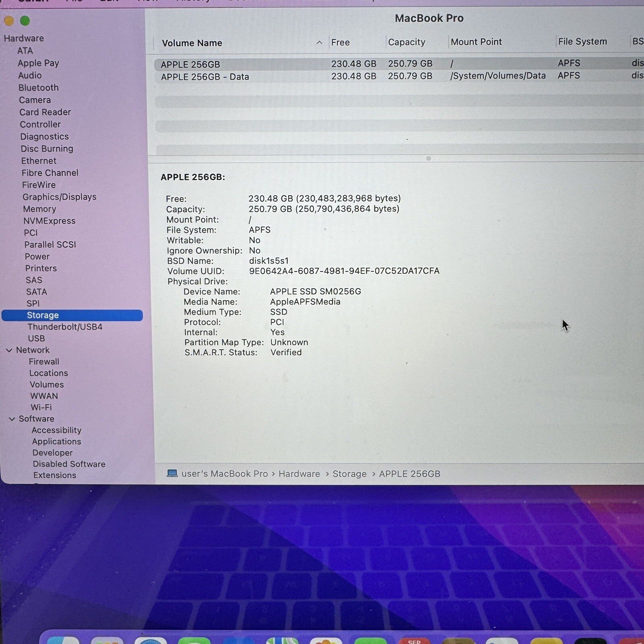Open Developer under Software

click(52, 453)
